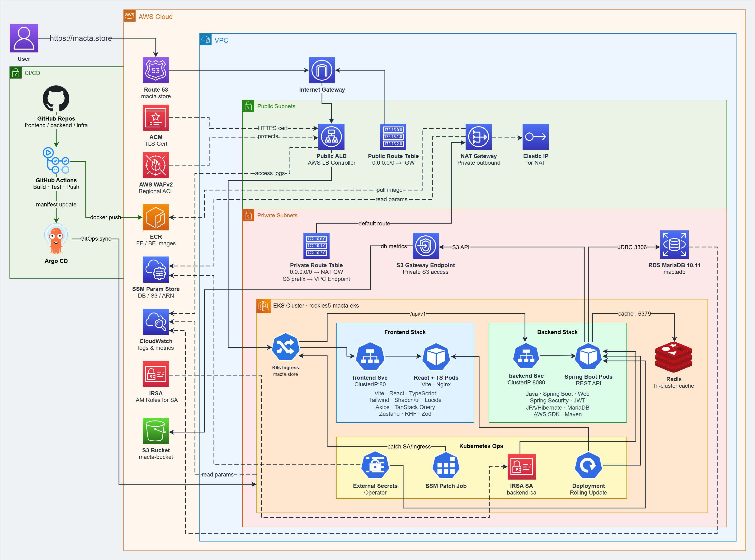Image resolution: width=755 pixels, height=560 pixels.
Task: Click the Private Subnets lock icon
Action: coord(248,215)
